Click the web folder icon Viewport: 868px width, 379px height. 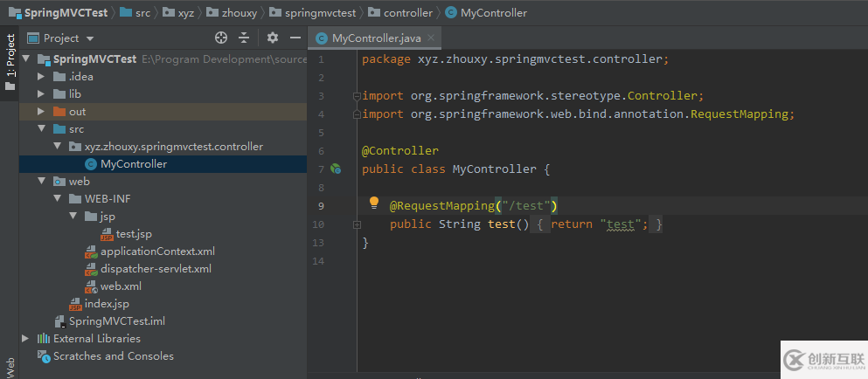point(59,182)
